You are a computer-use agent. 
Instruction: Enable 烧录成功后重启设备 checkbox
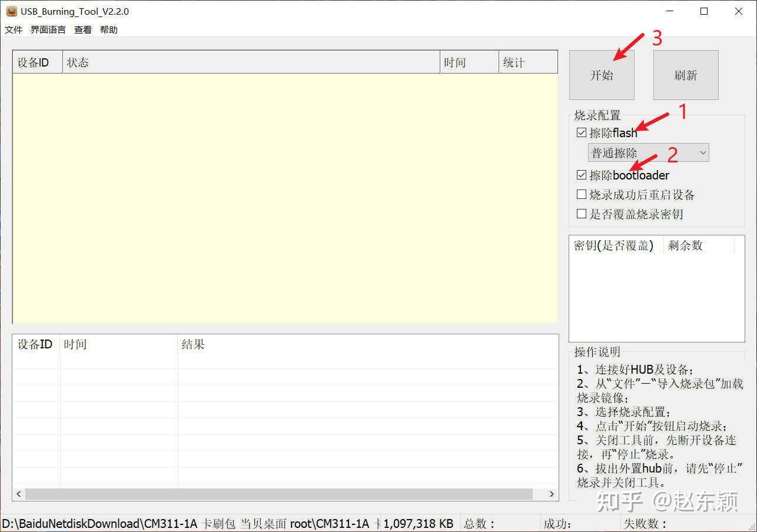pyautogui.click(x=582, y=195)
